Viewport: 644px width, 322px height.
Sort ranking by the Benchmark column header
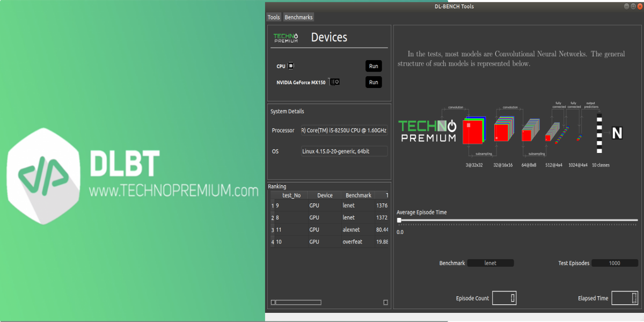(358, 195)
